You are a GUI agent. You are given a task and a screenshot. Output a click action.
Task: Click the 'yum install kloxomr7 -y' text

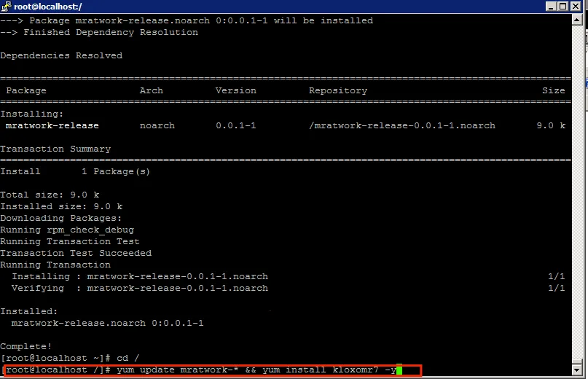click(329, 370)
